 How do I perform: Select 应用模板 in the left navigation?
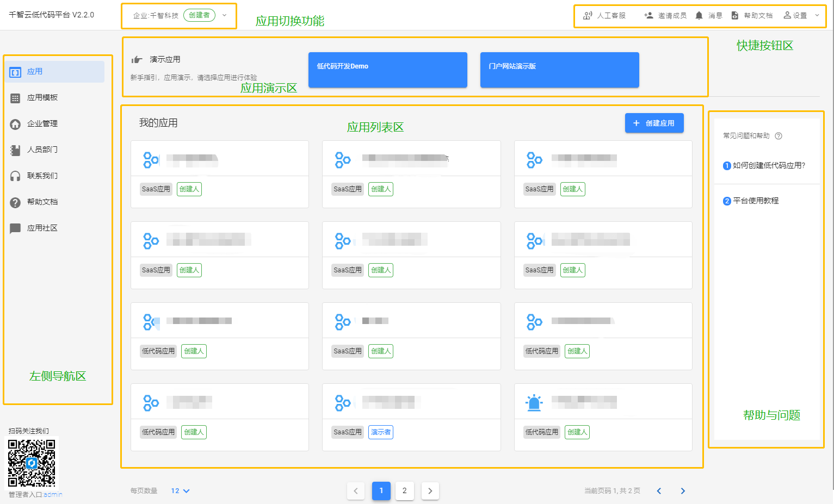(x=42, y=98)
